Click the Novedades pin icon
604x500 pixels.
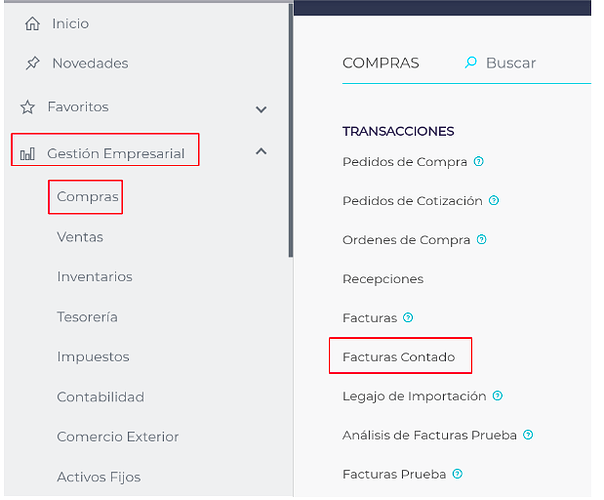31,63
